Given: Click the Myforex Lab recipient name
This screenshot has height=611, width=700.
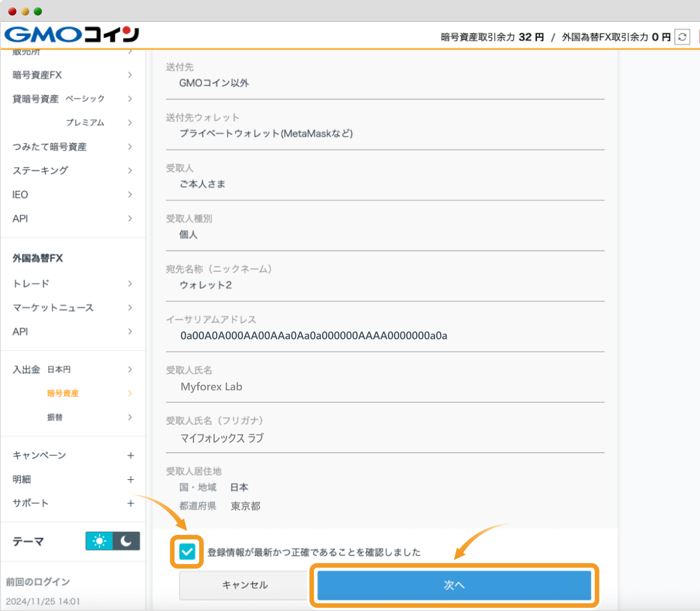Looking at the screenshot, I should pyautogui.click(x=211, y=387).
